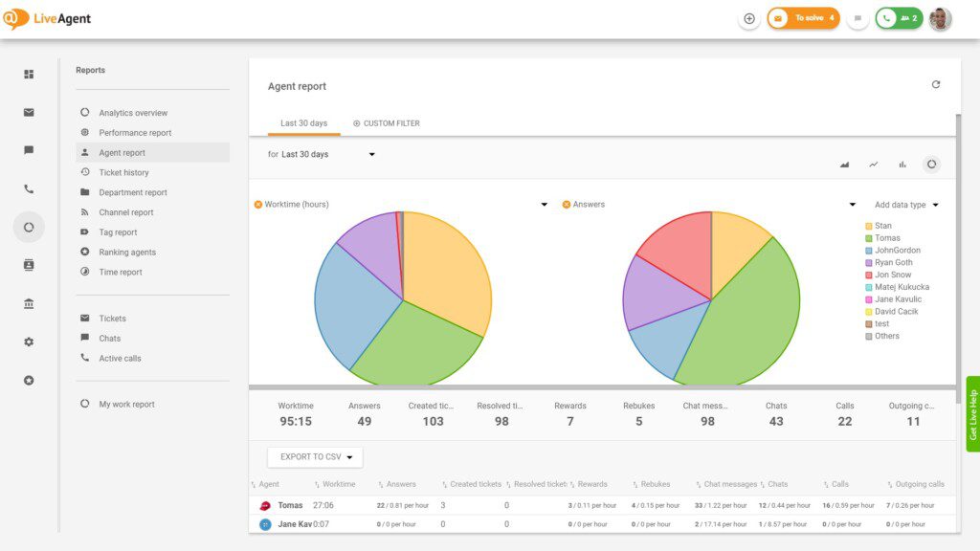Open the Export to CSV dropdown
This screenshot has height=551, width=980.
click(315, 457)
